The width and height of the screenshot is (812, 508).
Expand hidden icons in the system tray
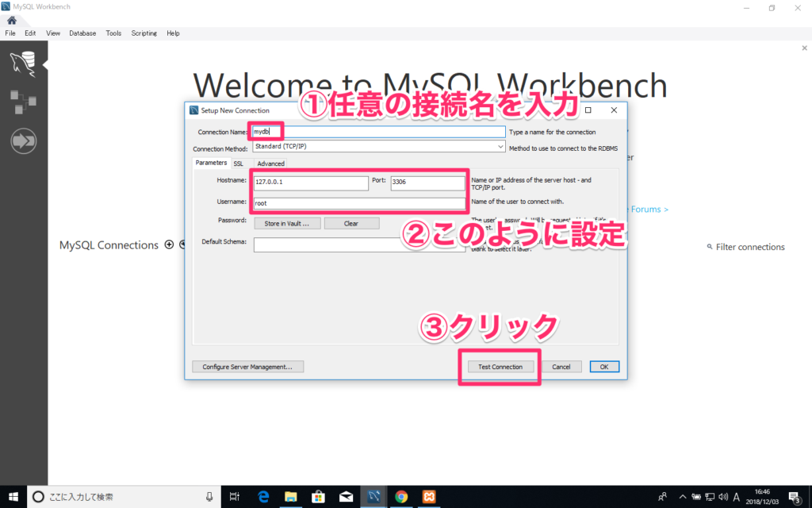click(682, 496)
